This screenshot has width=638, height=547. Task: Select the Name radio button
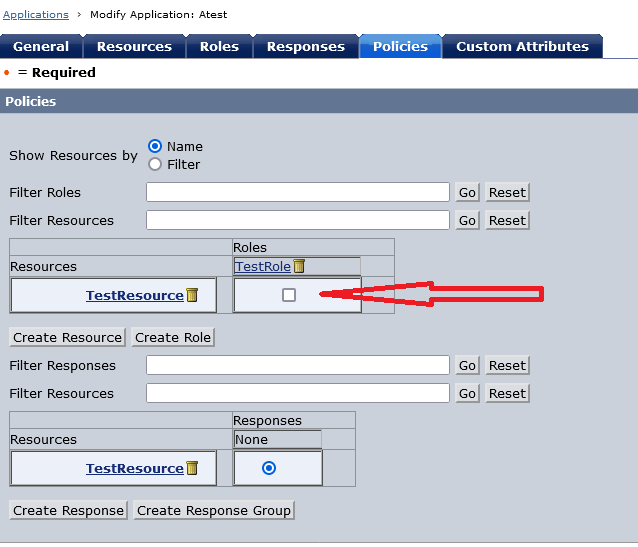pyautogui.click(x=155, y=146)
